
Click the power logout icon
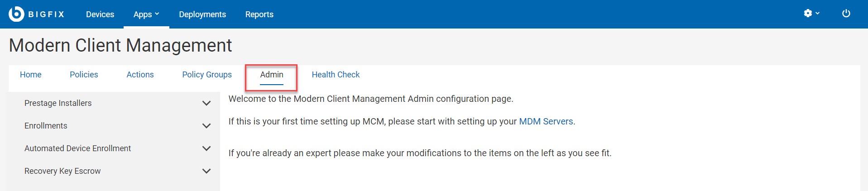coord(846,14)
